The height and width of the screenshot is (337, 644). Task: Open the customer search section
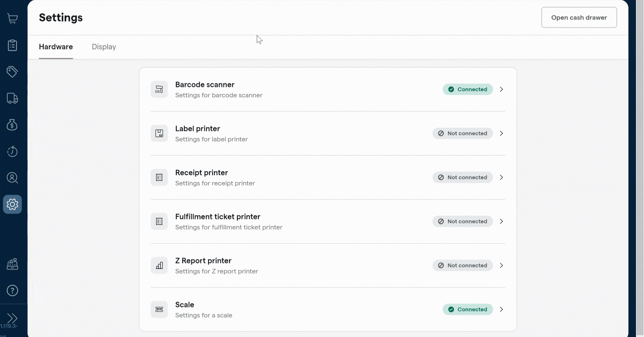(x=12, y=178)
